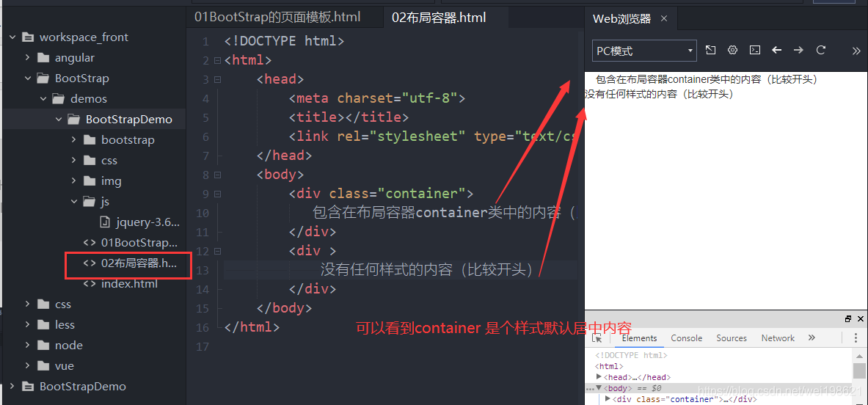Screen dimensions: 868x405
Task: Fold container div at line 9
Action: 218,194
